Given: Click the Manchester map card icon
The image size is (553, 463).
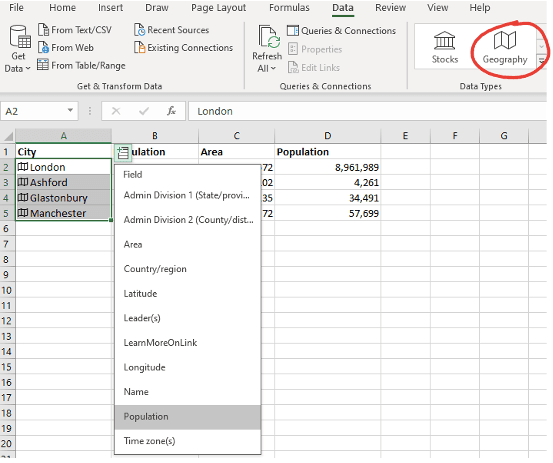Looking at the screenshot, I should pyautogui.click(x=23, y=213).
